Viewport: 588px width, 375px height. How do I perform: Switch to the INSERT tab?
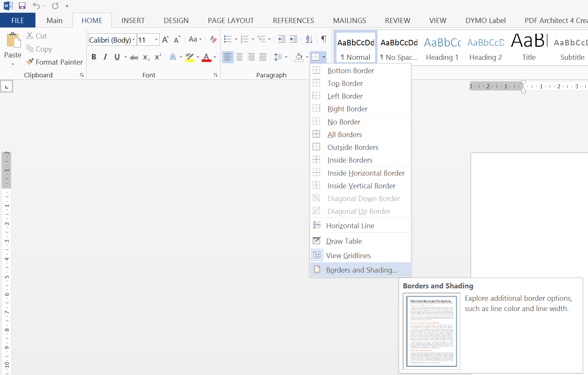tap(133, 20)
